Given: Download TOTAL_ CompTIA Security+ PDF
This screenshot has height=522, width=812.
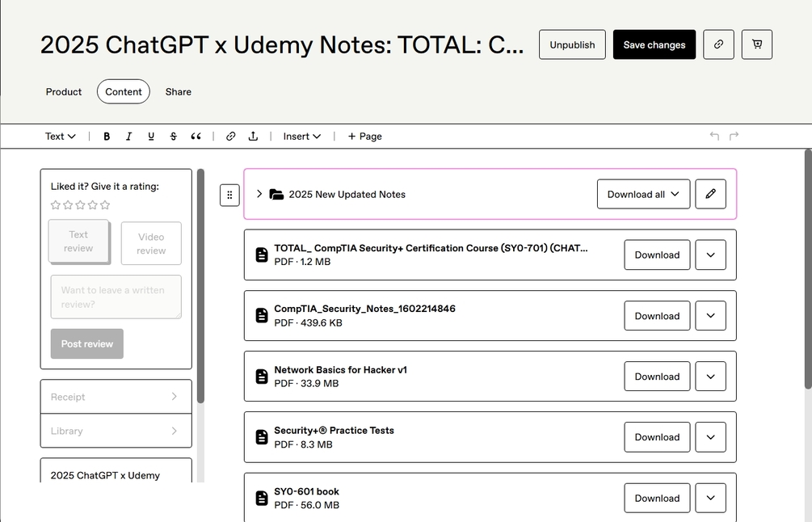Looking at the screenshot, I should (x=657, y=255).
